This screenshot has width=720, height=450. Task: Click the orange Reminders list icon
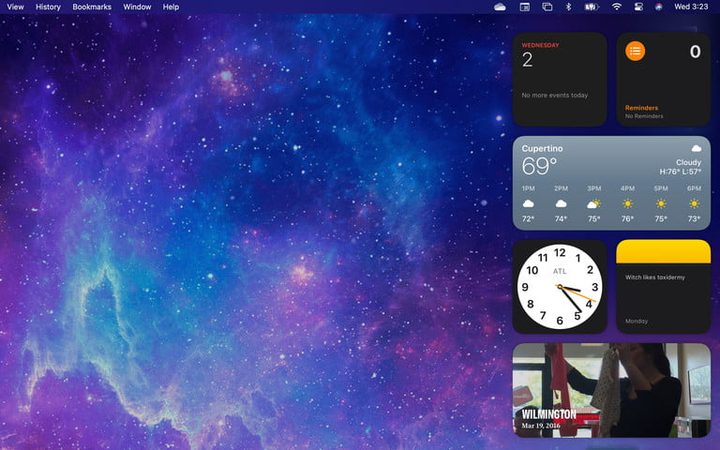point(635,51)
